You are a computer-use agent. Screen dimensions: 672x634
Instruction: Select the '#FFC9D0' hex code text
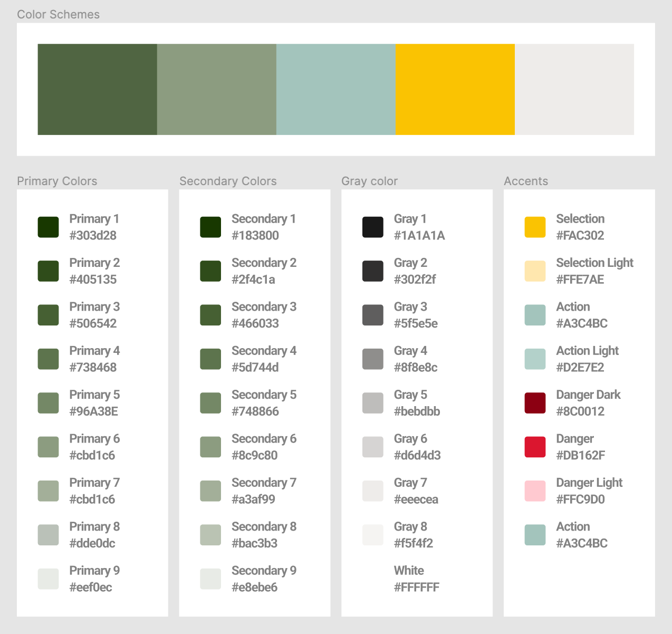(x=580, y=499)
